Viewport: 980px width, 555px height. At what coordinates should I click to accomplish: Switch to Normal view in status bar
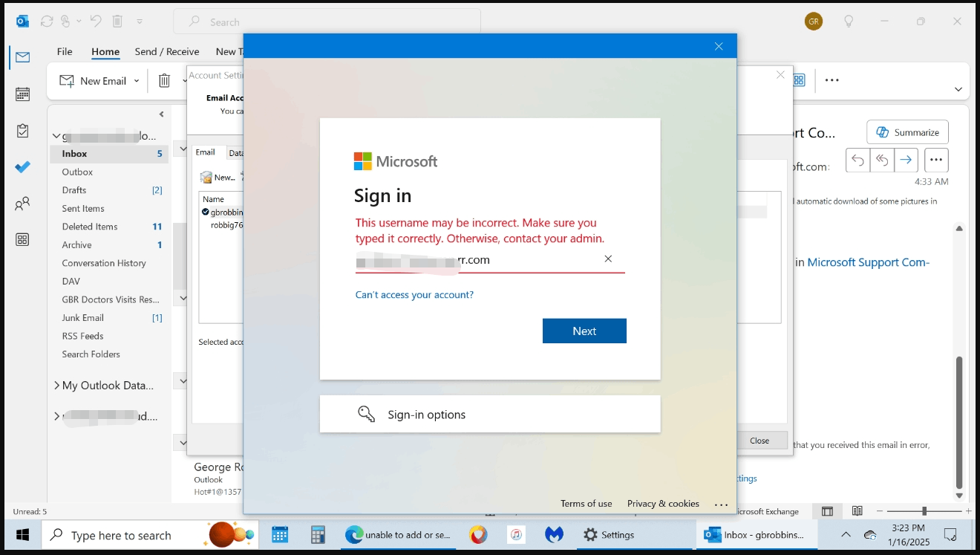click(827, 511)
